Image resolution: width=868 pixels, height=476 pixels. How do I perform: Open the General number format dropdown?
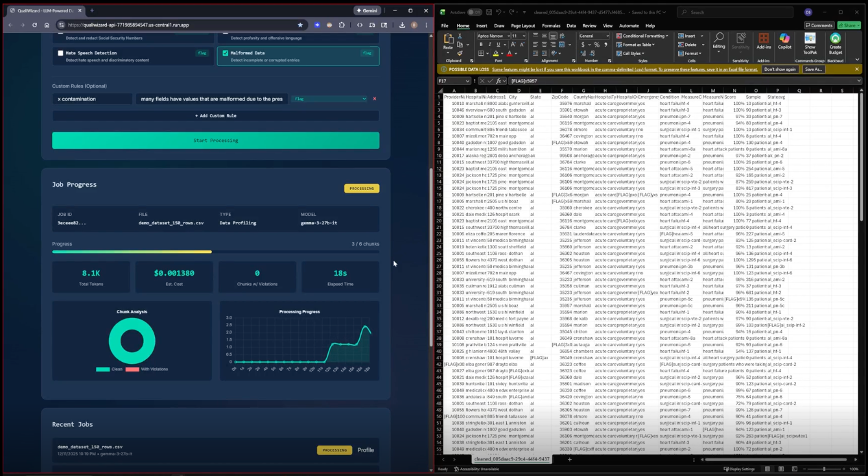(x=594, y=36)
